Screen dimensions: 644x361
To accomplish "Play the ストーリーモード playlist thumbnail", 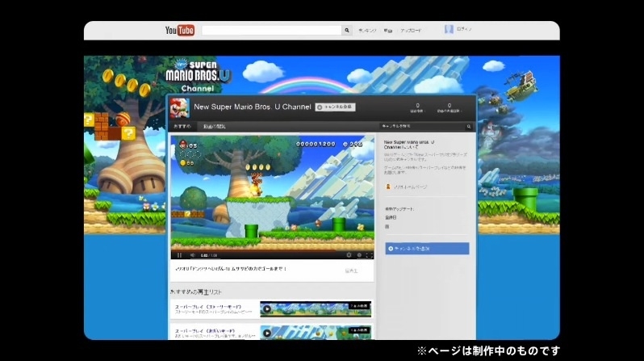I will coord(316,309).
